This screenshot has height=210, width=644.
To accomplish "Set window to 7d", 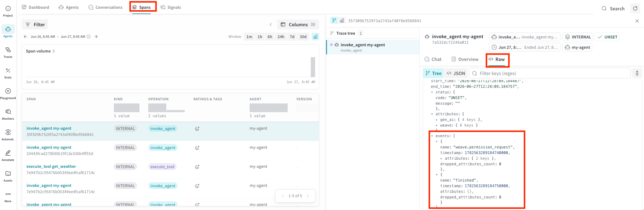I will click(292, 37).
